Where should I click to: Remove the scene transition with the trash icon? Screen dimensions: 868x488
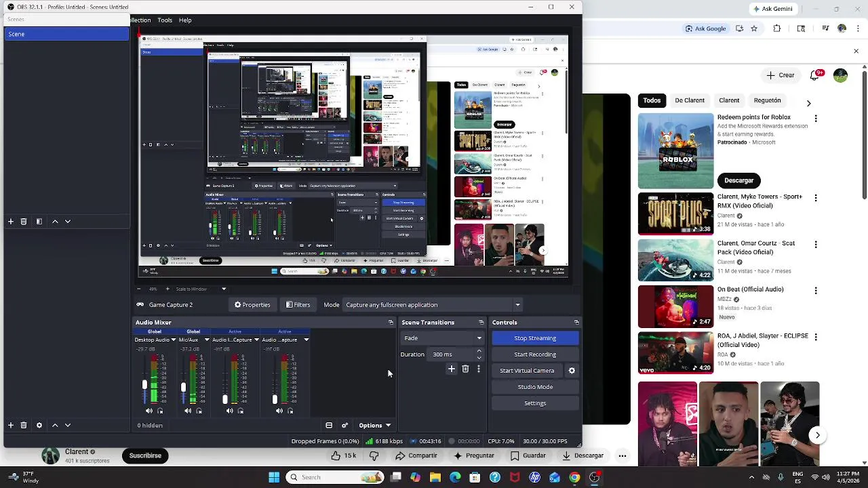pos(465,369)
